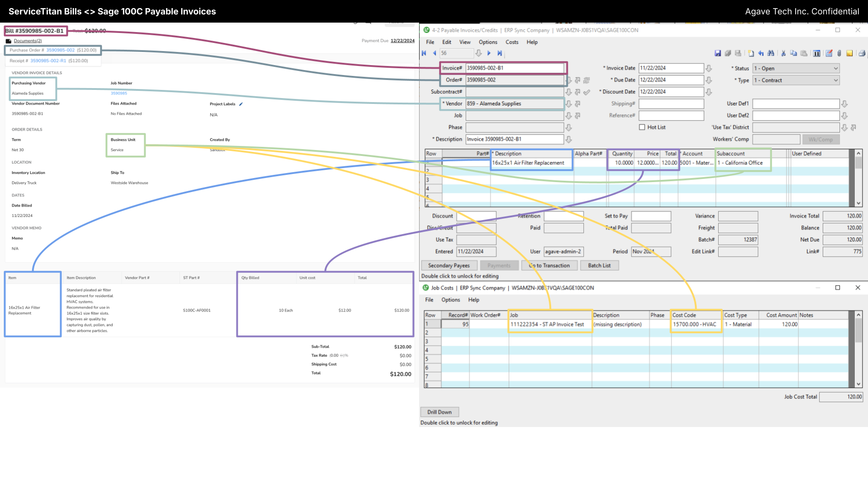Open Receipt 3590985-002-R1 link
The height and width of the screenshot is (488, 868).
click(x=48, y=61)
